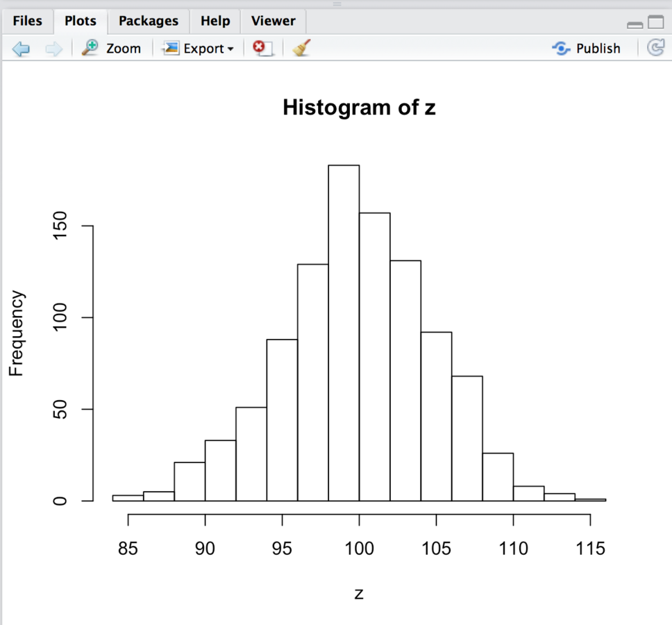This screenshot has height=625, width=672.
Task: Click the y-axis tick label 50
Action: click(60, 410)
